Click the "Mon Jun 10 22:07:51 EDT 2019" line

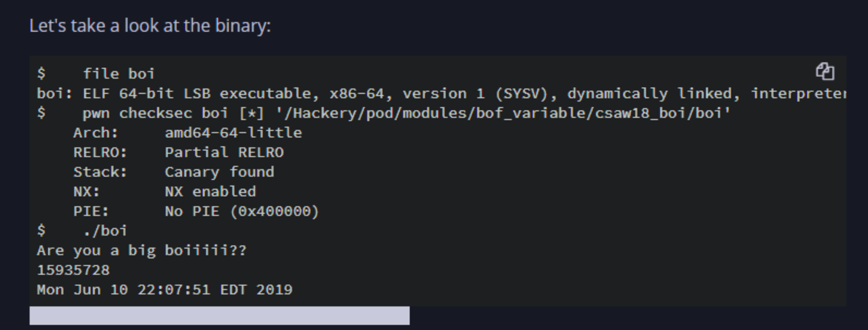click(x=164, y=290)
